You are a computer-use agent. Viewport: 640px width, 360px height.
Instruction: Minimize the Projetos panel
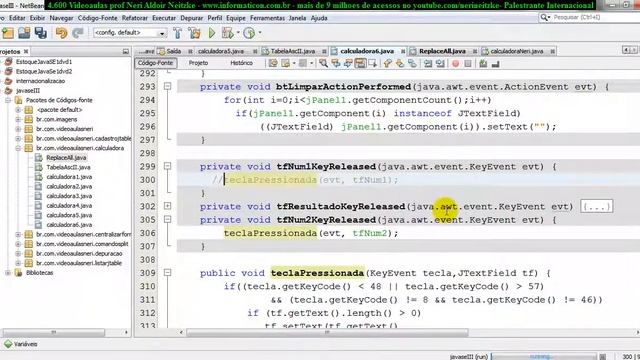click(126, 51)
